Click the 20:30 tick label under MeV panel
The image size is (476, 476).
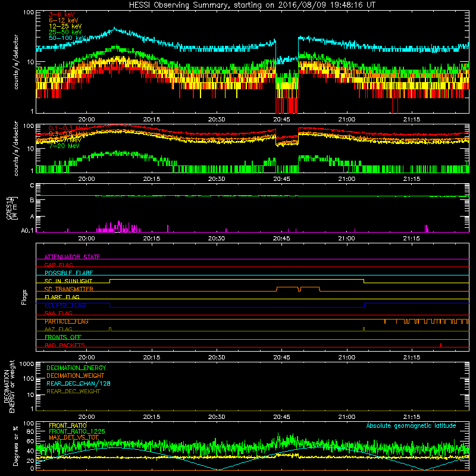(217, 179)
